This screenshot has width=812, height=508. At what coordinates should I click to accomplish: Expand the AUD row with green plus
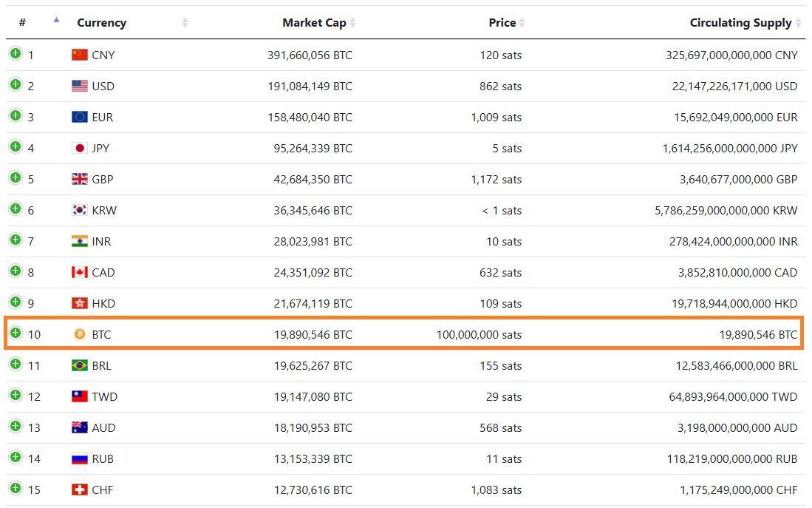(x=16, y=426)
